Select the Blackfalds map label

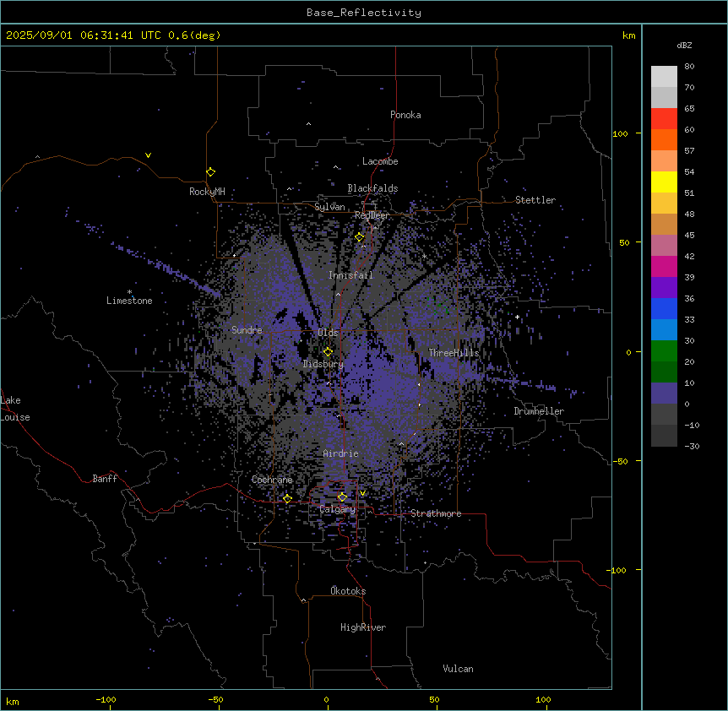[x=372, y=188]
